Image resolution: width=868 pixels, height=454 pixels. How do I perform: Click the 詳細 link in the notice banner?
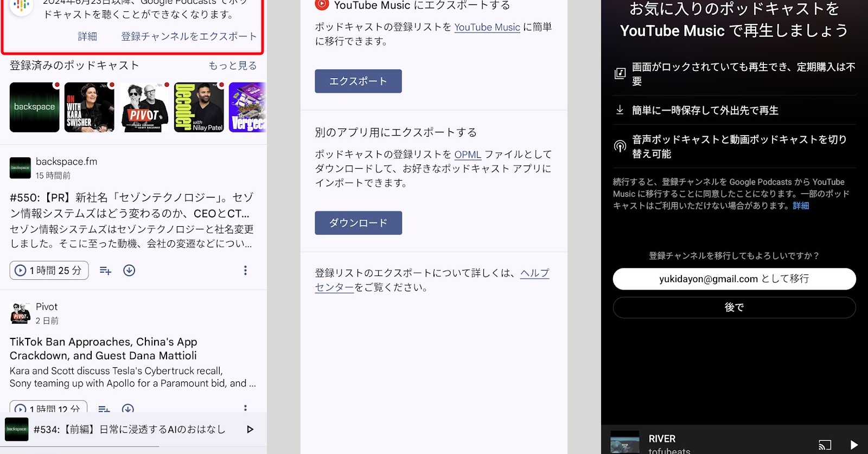[87, 36]
